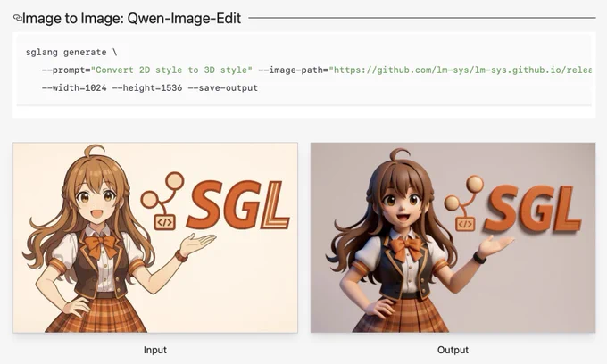Click the 'Output' caption below the image
Image resolution: width=607 pixels, height=364 pixels.
pyautogui.click(x=453, y=350)
